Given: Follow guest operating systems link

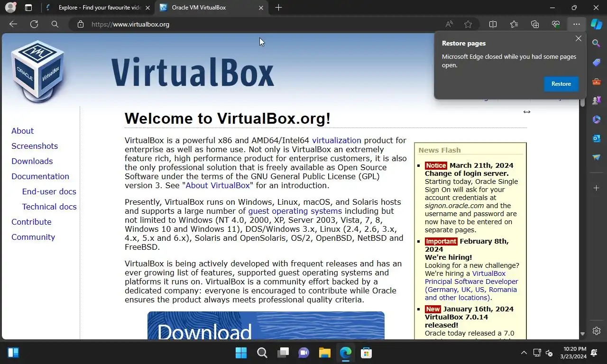Looking at the screenshot, I should click(x=295, y=211).
